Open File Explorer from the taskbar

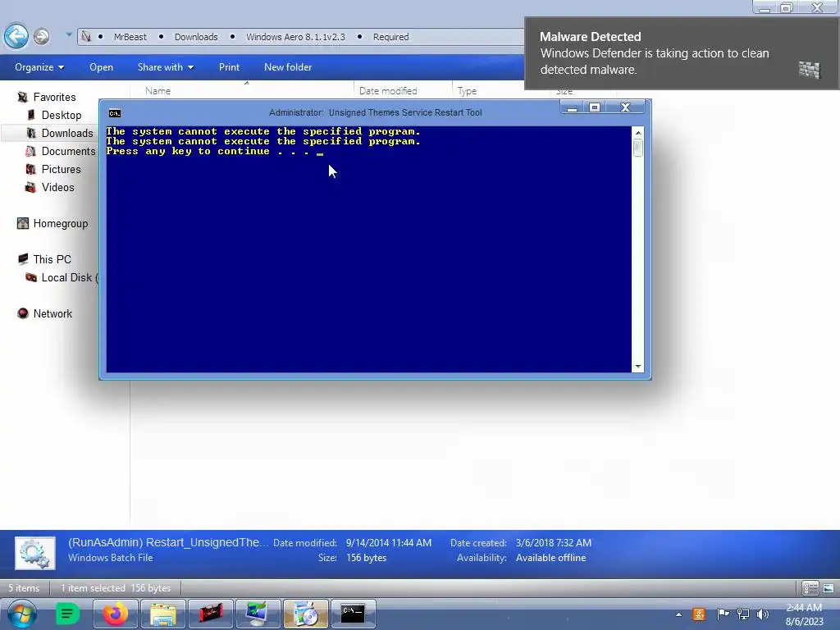(x=163, y=614)
